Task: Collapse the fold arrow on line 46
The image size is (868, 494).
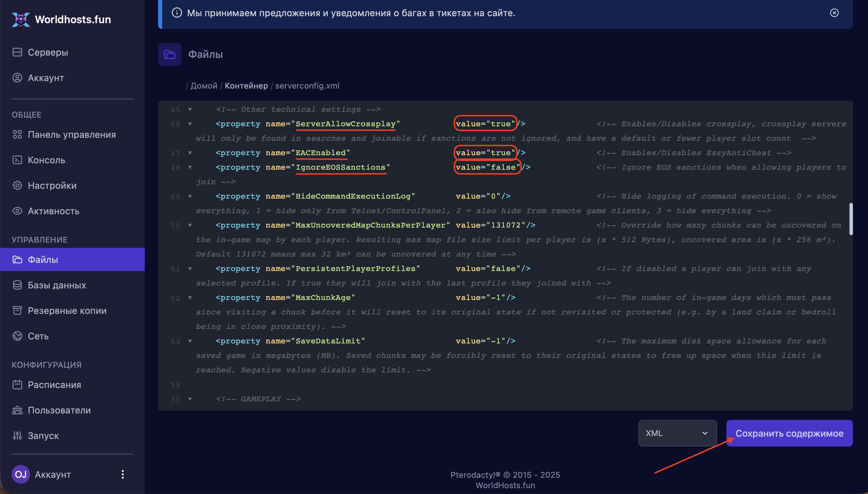Action: click(x=190, y=124)
